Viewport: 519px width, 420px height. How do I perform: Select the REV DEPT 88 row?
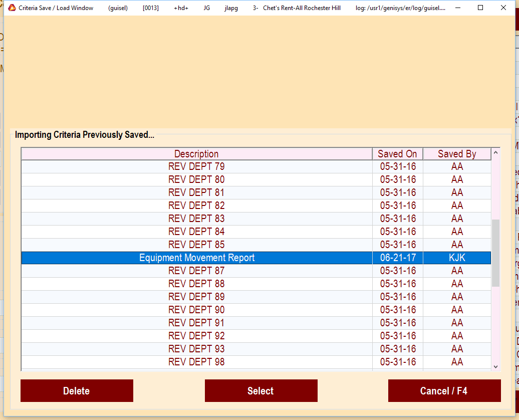(256, 284)
